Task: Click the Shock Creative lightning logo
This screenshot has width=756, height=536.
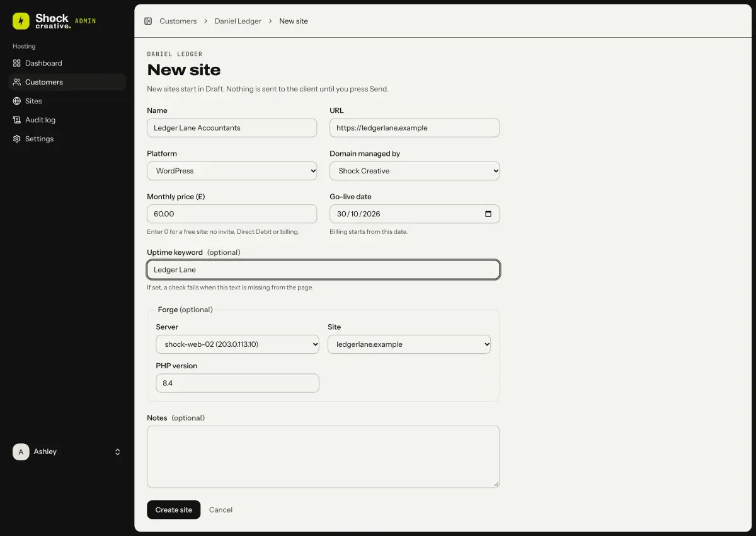Action: 21,21
